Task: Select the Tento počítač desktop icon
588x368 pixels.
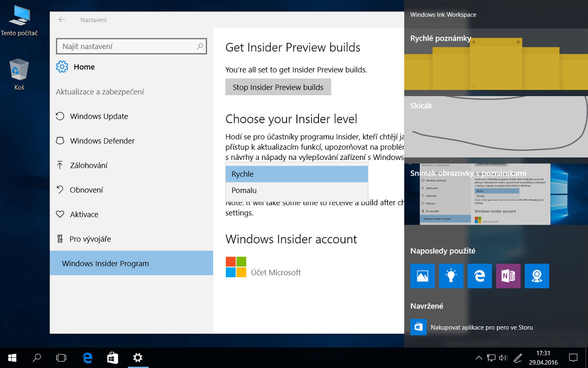Action: (x=19, y=21)
